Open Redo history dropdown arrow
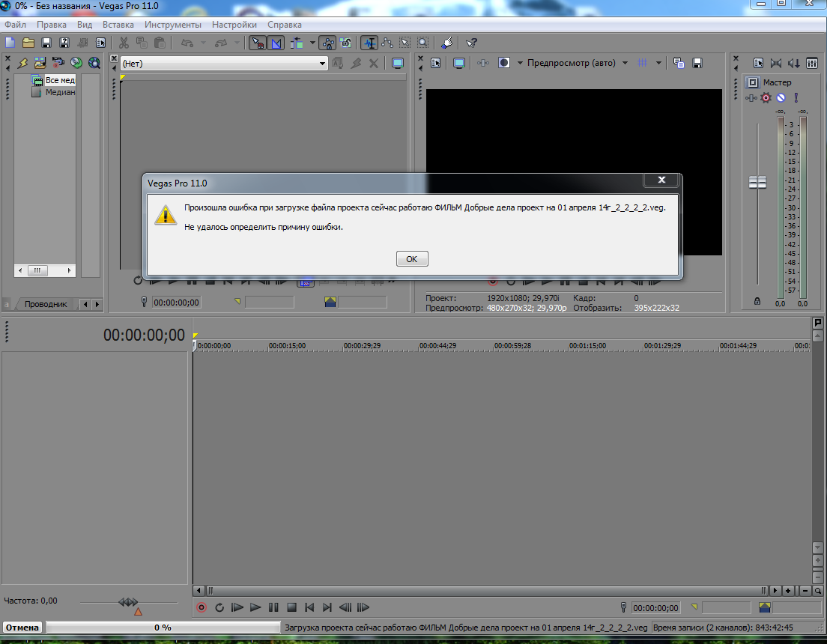 (237, 43)
